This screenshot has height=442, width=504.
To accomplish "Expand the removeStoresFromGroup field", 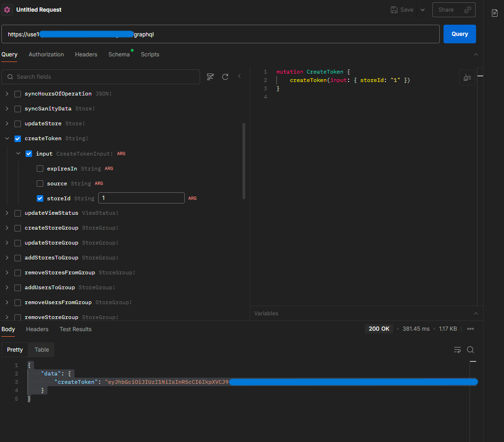I will 7,272.
